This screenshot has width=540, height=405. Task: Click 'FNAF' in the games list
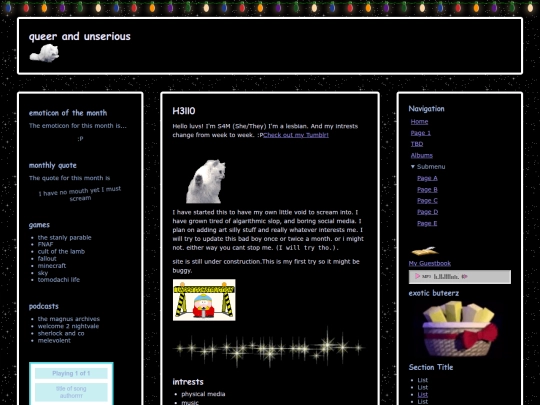tap(45, 245)
